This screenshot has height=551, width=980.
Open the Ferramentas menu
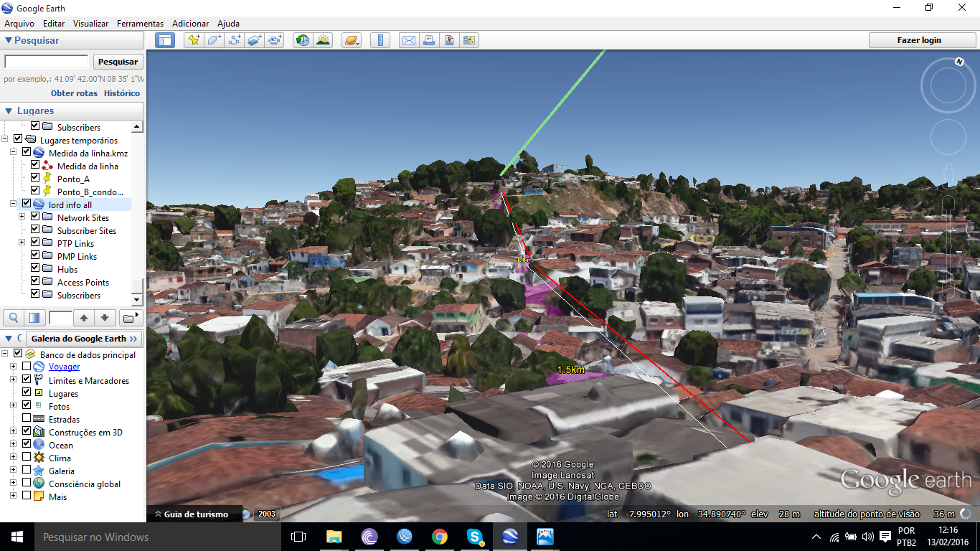click(x=140, y=24)
